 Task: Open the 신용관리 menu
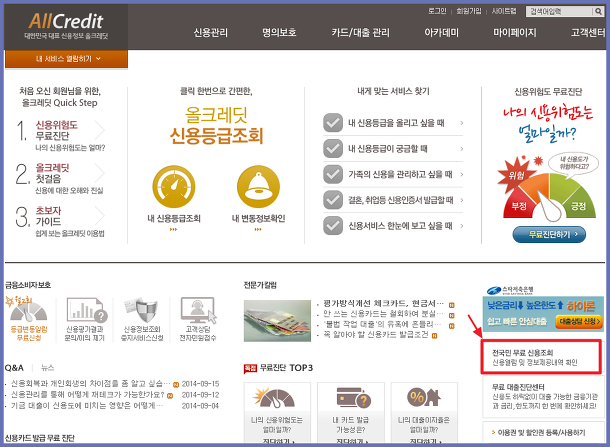(x=210, y=32)
